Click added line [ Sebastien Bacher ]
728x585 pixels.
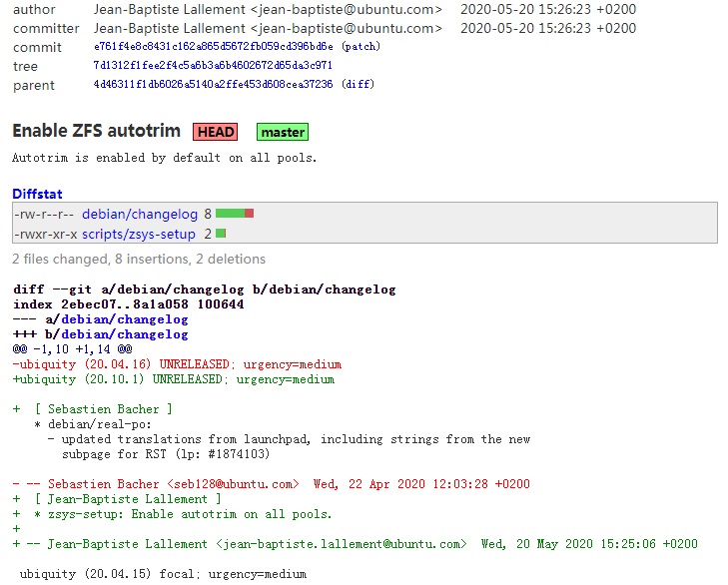click(93, 409)
